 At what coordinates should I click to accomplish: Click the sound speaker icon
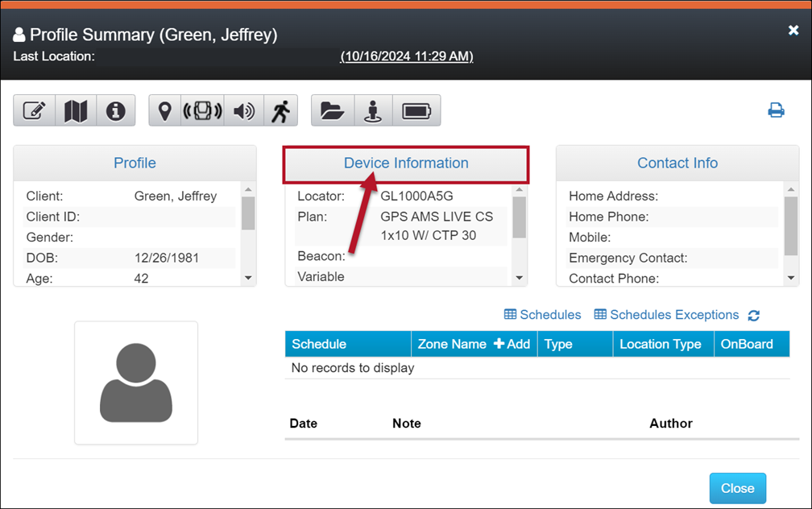[243, 111]
